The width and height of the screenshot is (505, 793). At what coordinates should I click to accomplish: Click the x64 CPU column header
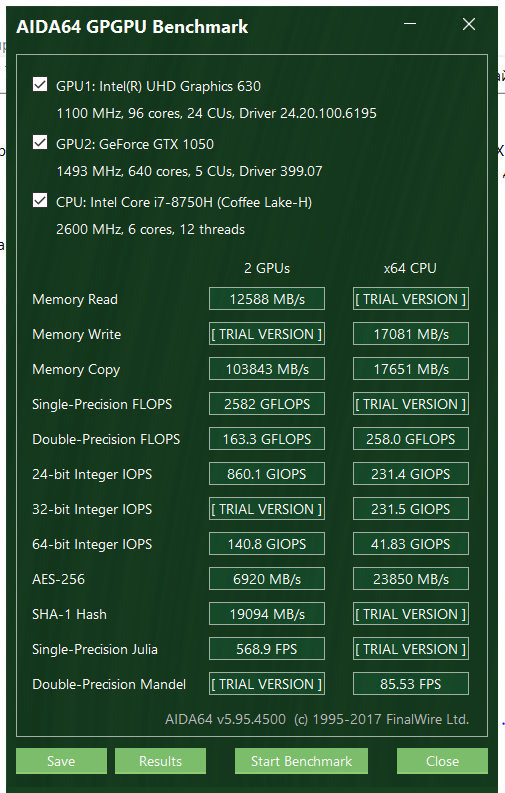pos(410,268)
